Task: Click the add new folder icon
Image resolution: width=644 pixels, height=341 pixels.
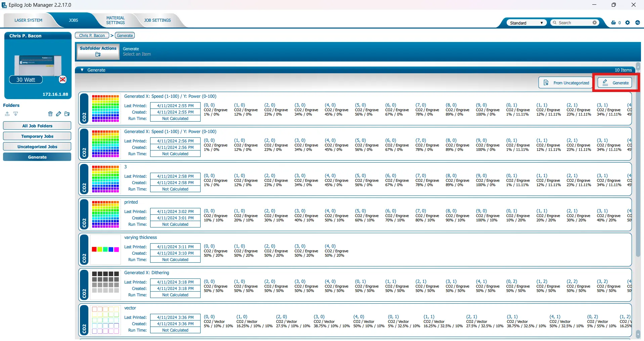Action: [x=67, y=114]
